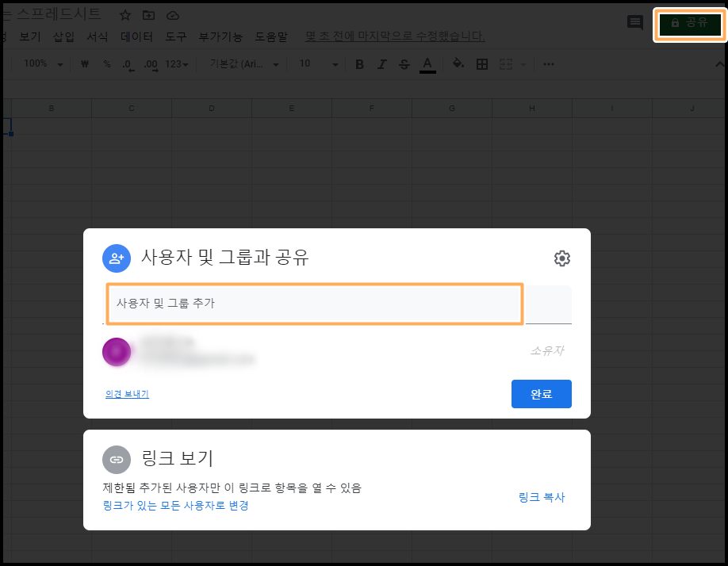Viewport: 728px width, 566px height.
Task: Click the 링크 복사 copy link button
Action: tap(542, 497)
